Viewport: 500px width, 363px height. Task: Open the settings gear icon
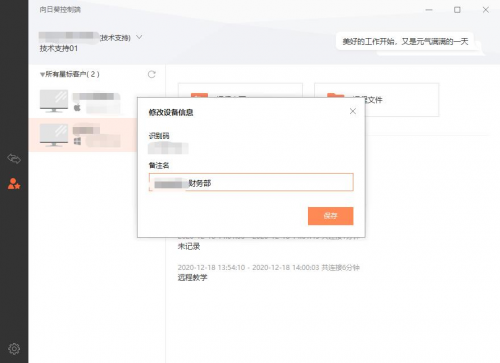[14, 349]
